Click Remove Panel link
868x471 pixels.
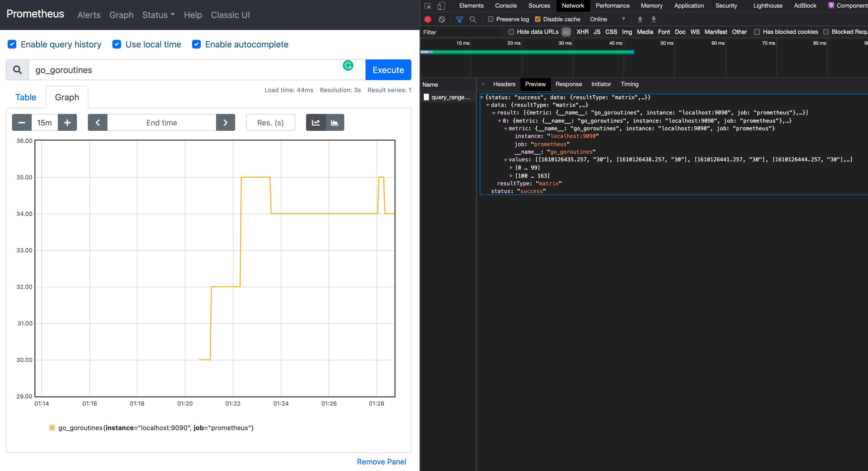(x=381, y=461)
